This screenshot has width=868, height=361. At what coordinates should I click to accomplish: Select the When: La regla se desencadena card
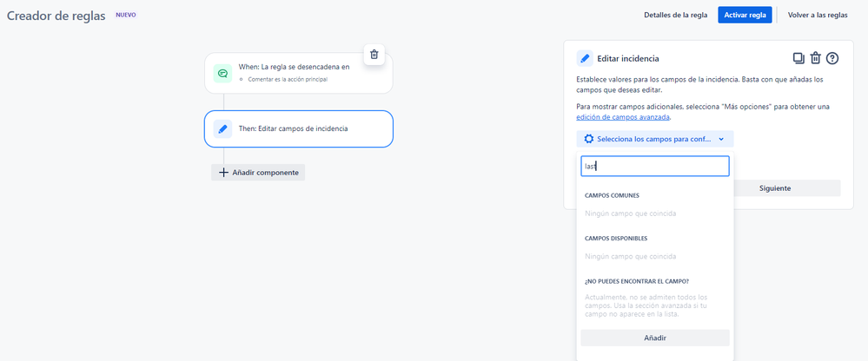pyautogui.click(x=298, y=73)
